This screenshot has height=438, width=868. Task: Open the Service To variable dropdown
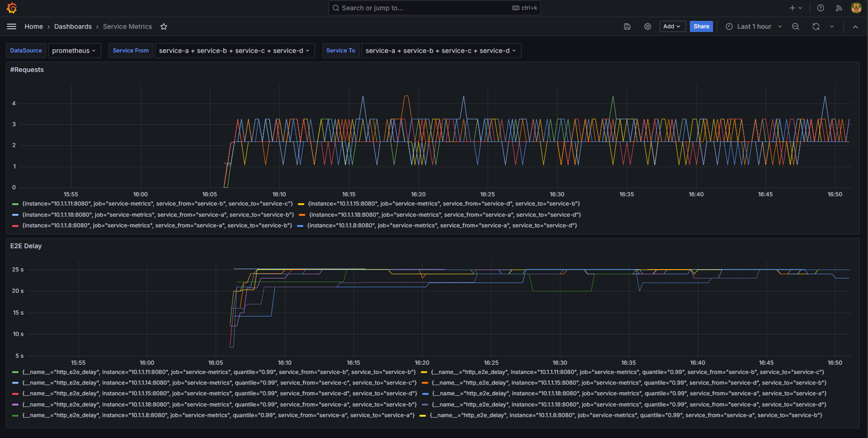point(441,51)
